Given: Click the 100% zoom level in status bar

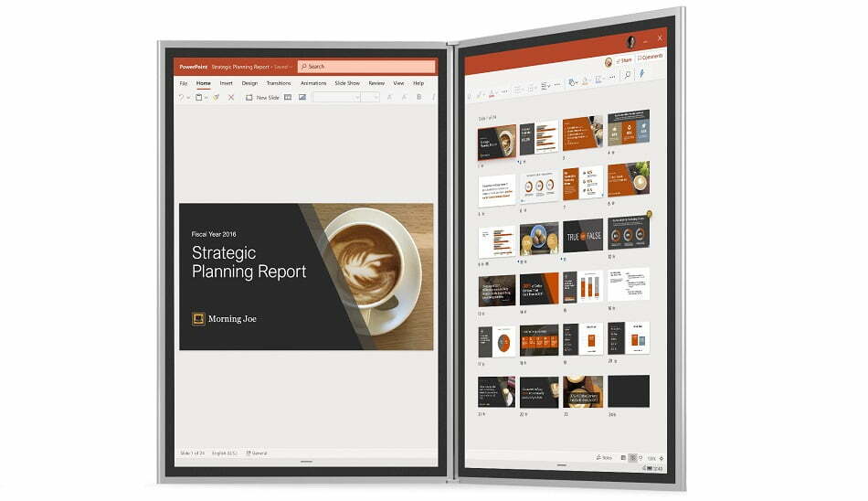Looking at the screenshot, I should pyautogui.click(x=651, y=458).
